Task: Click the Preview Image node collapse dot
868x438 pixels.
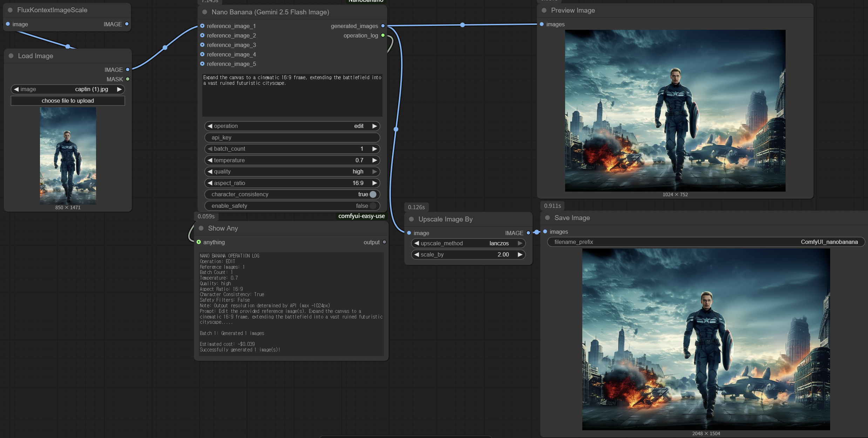Action: [544, 11]
